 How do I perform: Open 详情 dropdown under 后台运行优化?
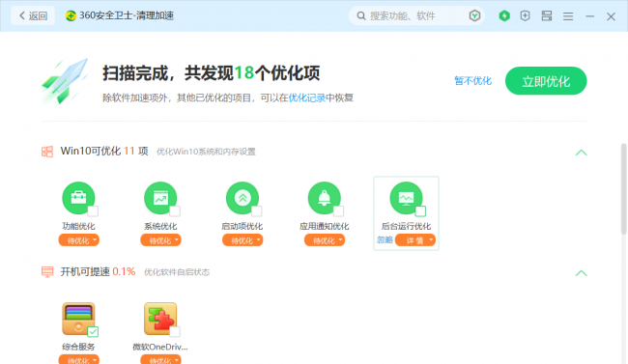click(x=415, y=240)
